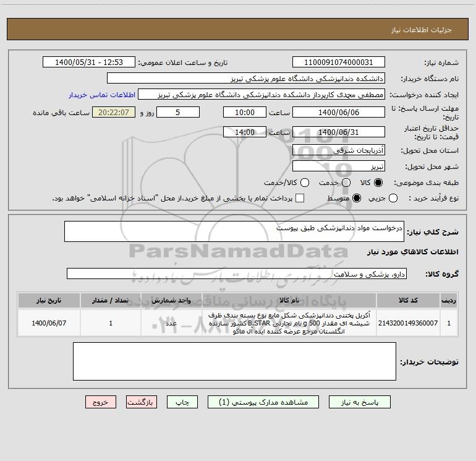Viewport: 476px width, 461px height.
Task: Click the delivery city field تبریز
Action: (339, 166)
